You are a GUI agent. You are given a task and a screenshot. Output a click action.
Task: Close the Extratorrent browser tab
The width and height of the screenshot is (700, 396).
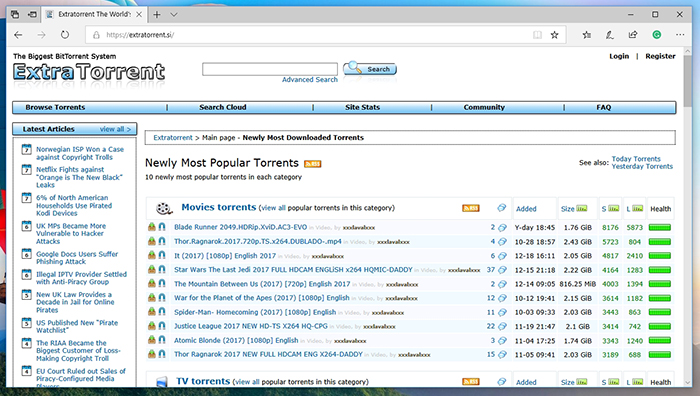click(x=139, y=15)
